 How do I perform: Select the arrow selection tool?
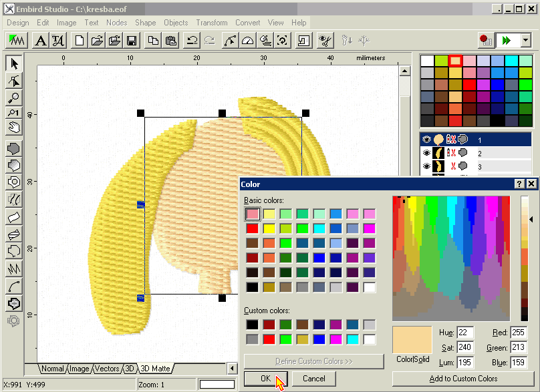(x=14, y=63)
